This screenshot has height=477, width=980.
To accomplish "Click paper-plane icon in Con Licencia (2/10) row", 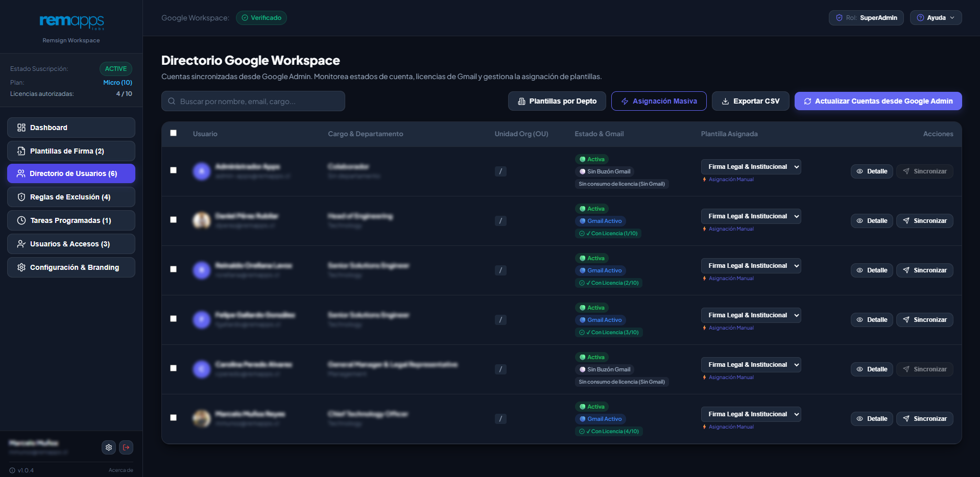I will coord(906,270).
